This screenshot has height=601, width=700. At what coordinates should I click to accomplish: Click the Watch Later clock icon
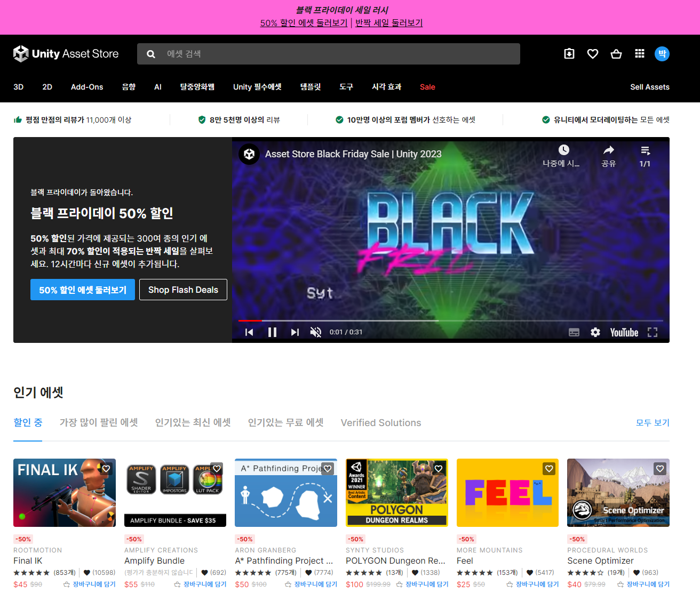(563, 150)
